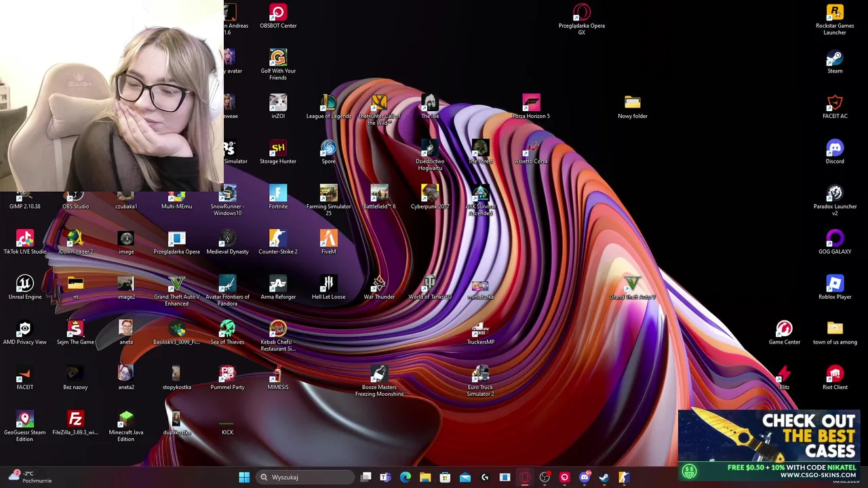Select the Euro Truck Simulator 2 icon
Viewport: 868px width, 488px height.
[480, 381]
